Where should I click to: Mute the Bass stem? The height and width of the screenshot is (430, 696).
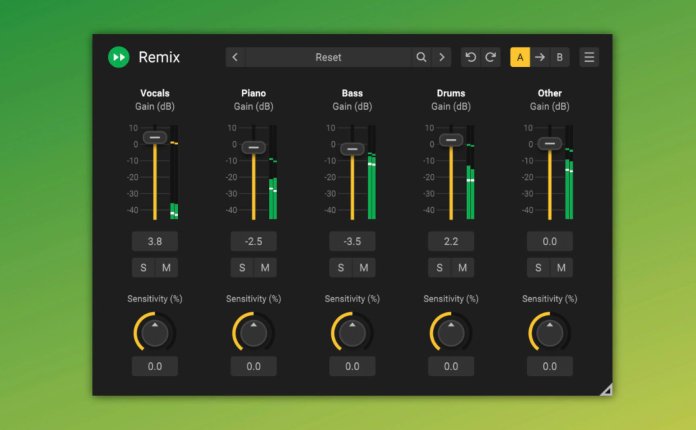click(x=364, y=268)
